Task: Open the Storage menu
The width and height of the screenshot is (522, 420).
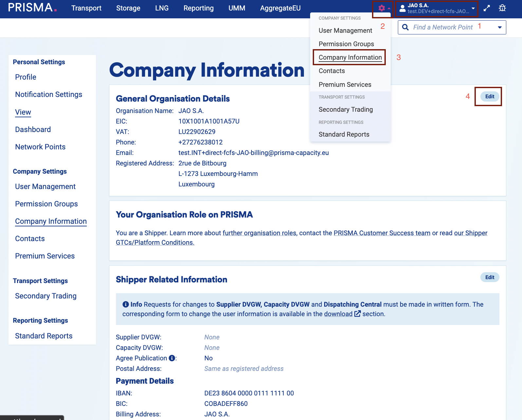Action: 128,8
